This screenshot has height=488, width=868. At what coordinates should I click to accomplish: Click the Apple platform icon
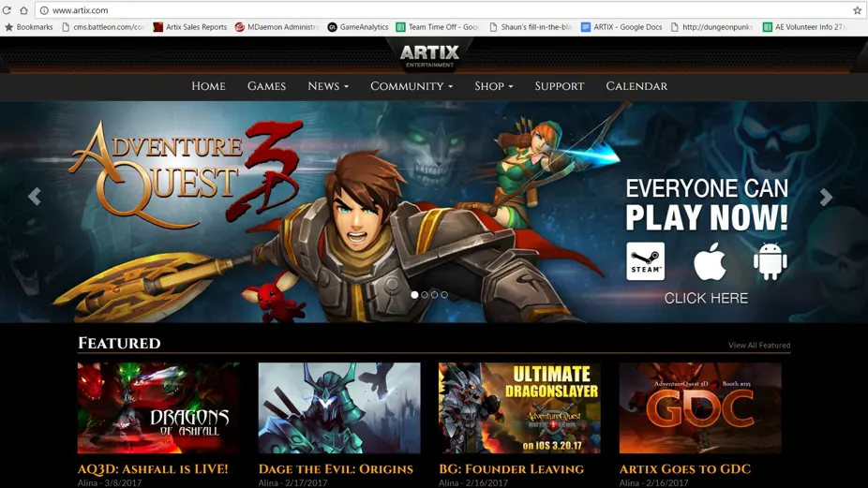tap(710, 261)
